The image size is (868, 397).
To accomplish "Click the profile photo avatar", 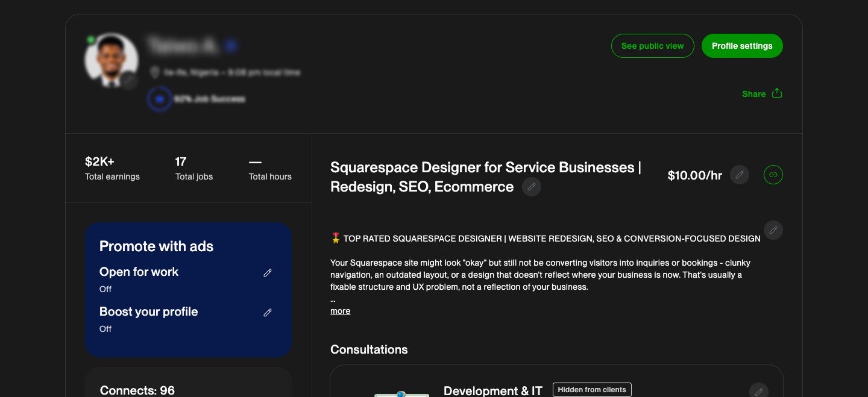I will pyautogui.click(x=112, y=60).
